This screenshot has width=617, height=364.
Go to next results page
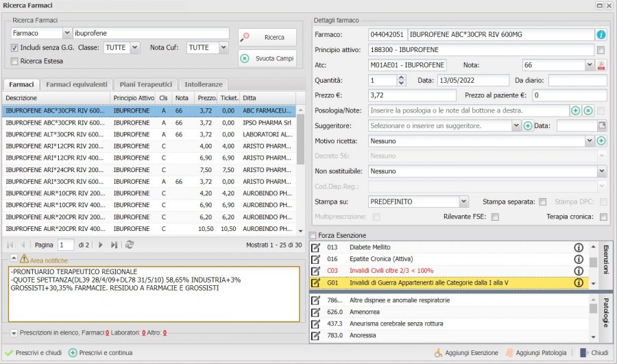100,245
